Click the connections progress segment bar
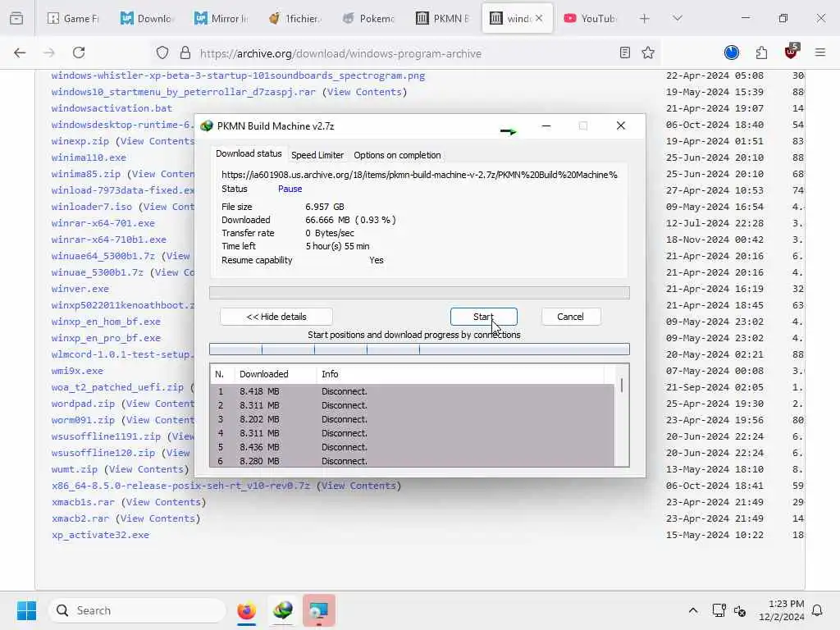Viewport: 840px width, 630px height. tap(419, 349)
